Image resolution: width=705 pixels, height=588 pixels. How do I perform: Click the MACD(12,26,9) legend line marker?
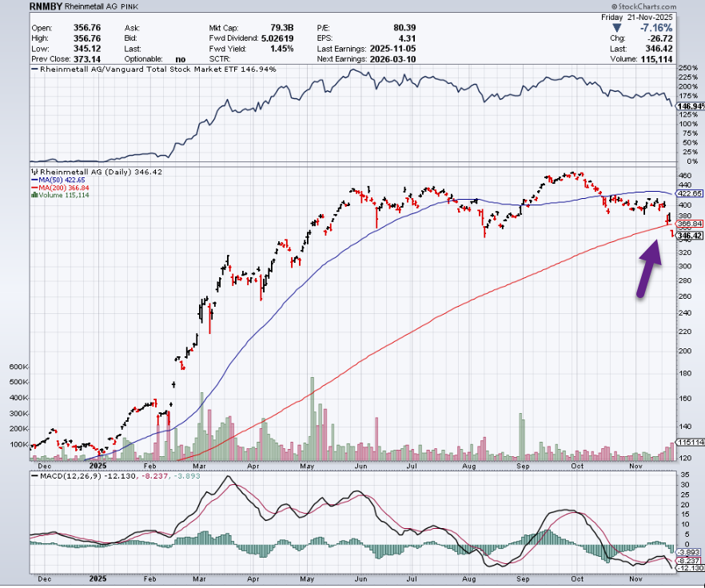pyautogui.click(x=34, y=476)
